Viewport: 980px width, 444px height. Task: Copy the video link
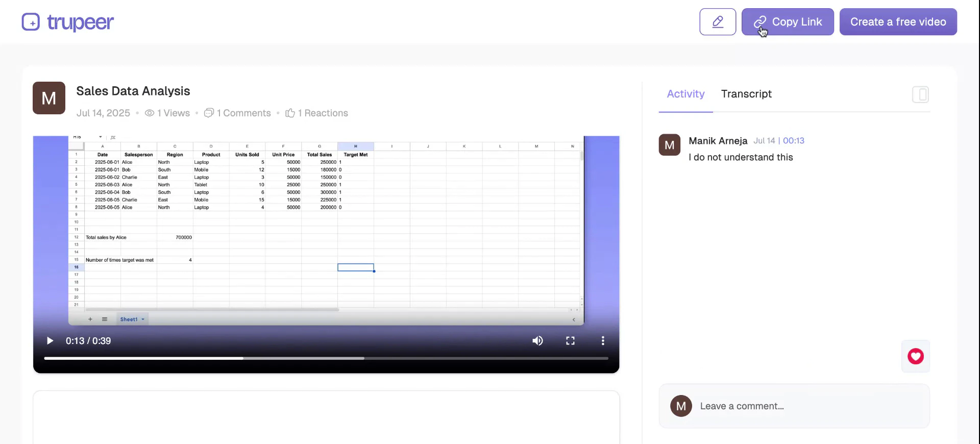788,22
